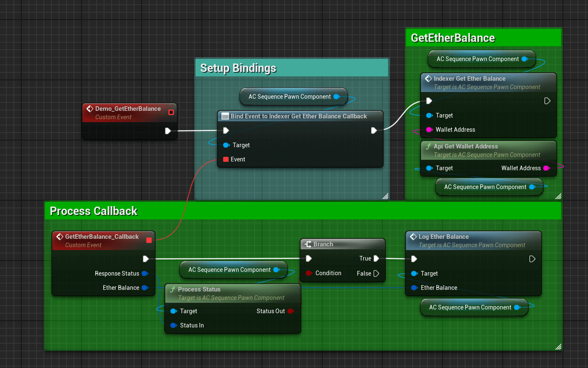The image size is (588, 368).
Task: Click the Response Status output pin
Action: point(145,273)
